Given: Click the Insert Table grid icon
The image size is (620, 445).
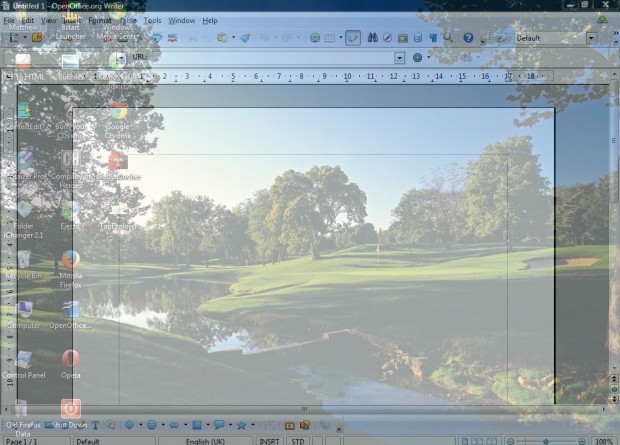Looking at the screenshot, I should click(330, 38).
